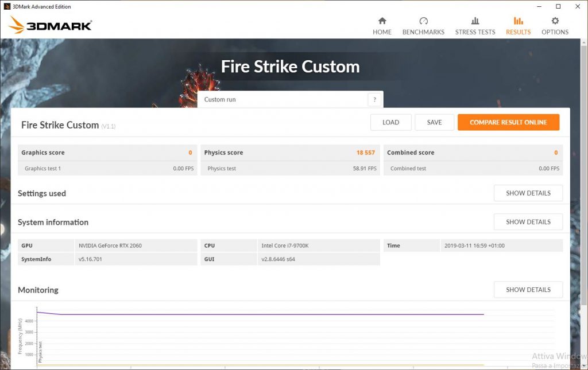
Task: Click the 3DMark logo
Action: point(51,25)
